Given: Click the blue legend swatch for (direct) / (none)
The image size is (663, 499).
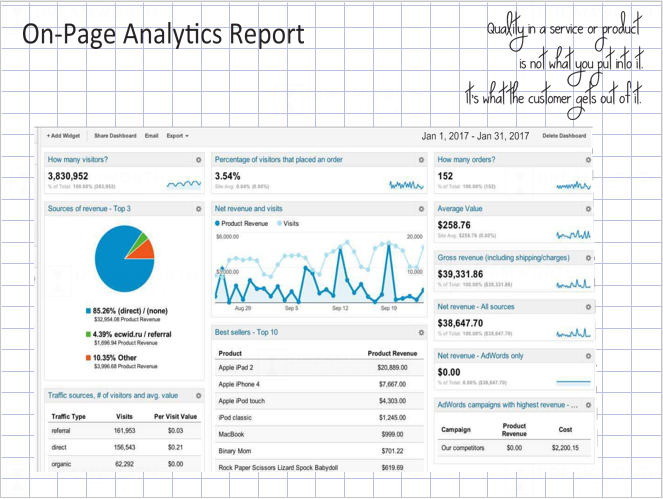Looking at the screenshot, I should pyautogui.click(x=88, y=311).
